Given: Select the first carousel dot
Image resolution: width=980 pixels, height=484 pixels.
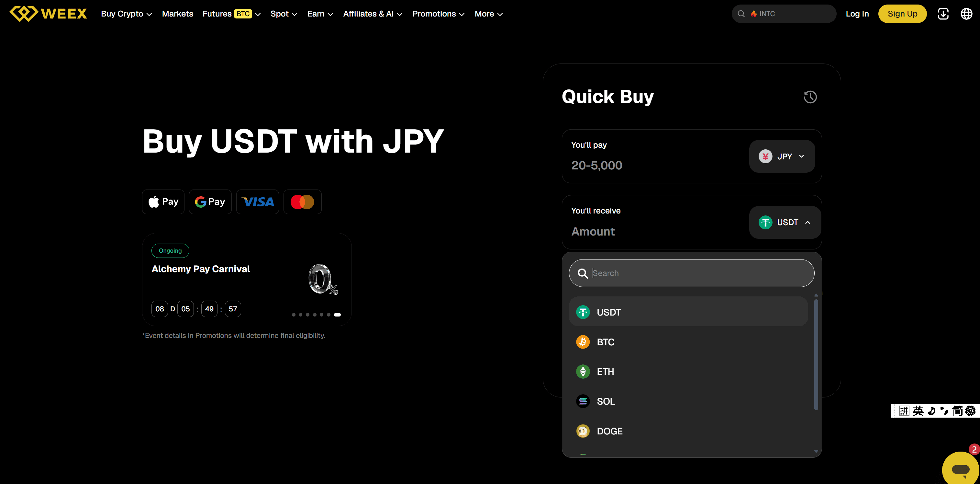Looking at the screenshot, I should click(293, 315).
